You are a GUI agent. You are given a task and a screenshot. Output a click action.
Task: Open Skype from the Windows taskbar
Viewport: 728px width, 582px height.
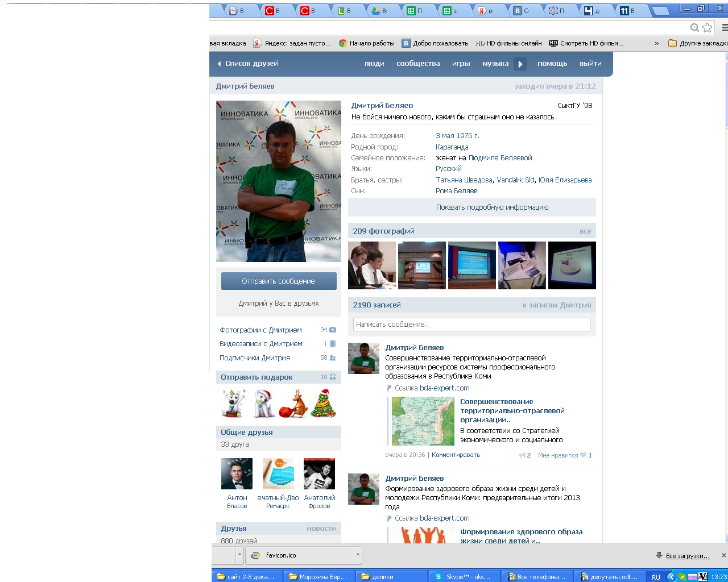point(464,576)
